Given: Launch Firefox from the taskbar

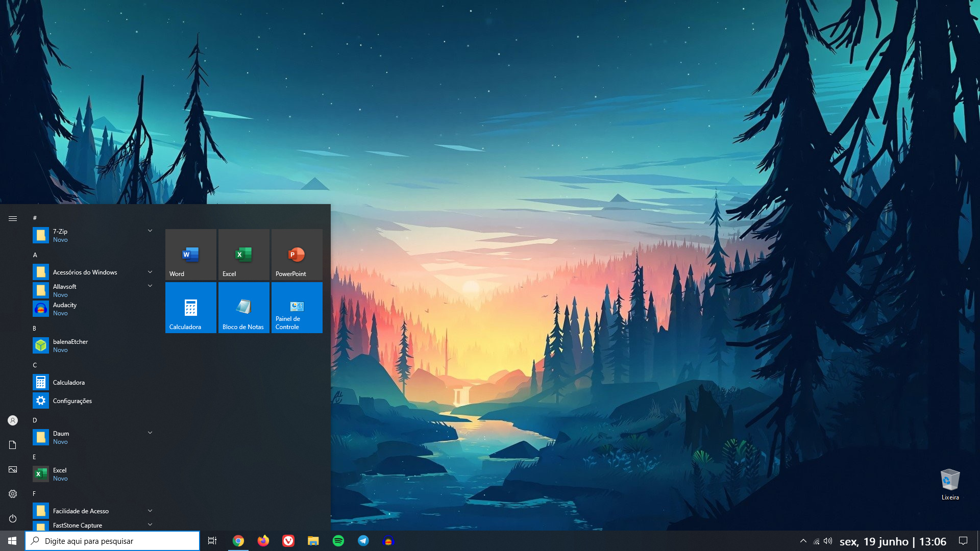Looking at the screenshot, I should click(x=263, y=541).
